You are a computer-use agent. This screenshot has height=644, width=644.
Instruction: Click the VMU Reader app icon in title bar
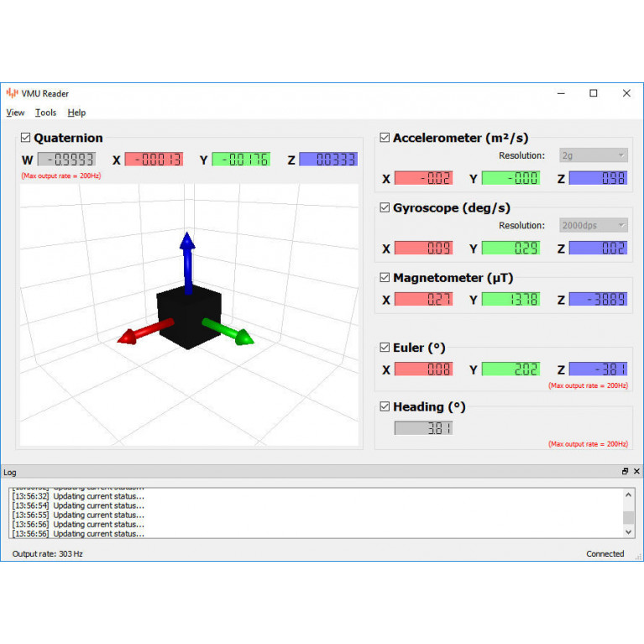click(x=13, y=93)
